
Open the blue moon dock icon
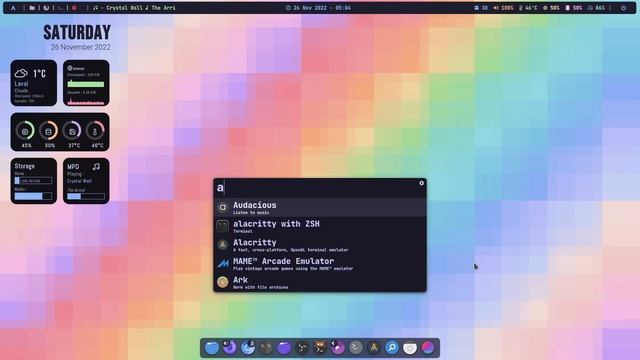pos(248,348)
